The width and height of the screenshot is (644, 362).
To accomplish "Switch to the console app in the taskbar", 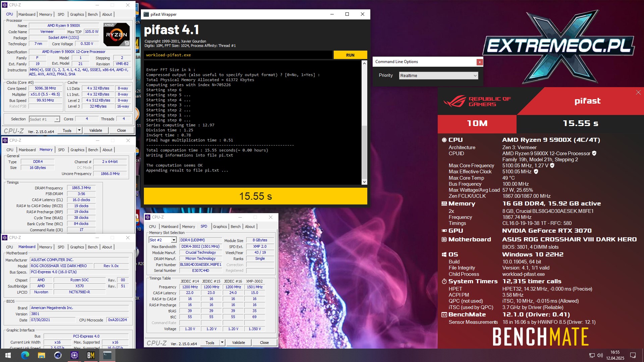I will (x=107, y=355).
